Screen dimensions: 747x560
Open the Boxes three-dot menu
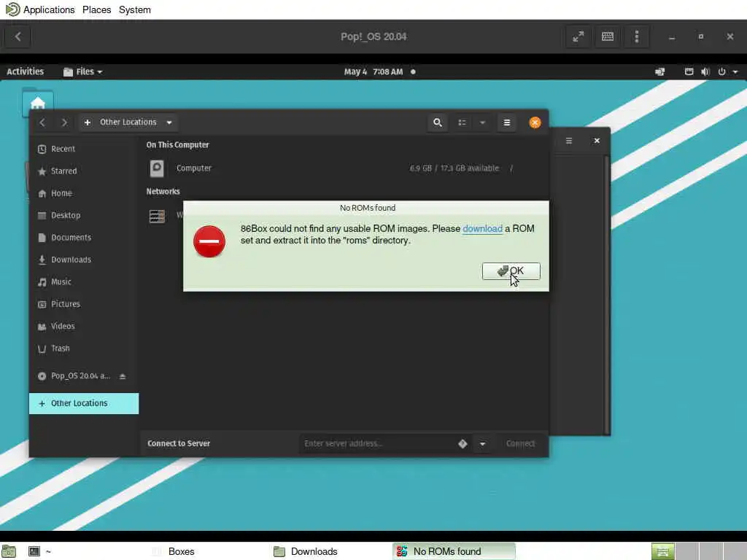click(x=636, y=36)
